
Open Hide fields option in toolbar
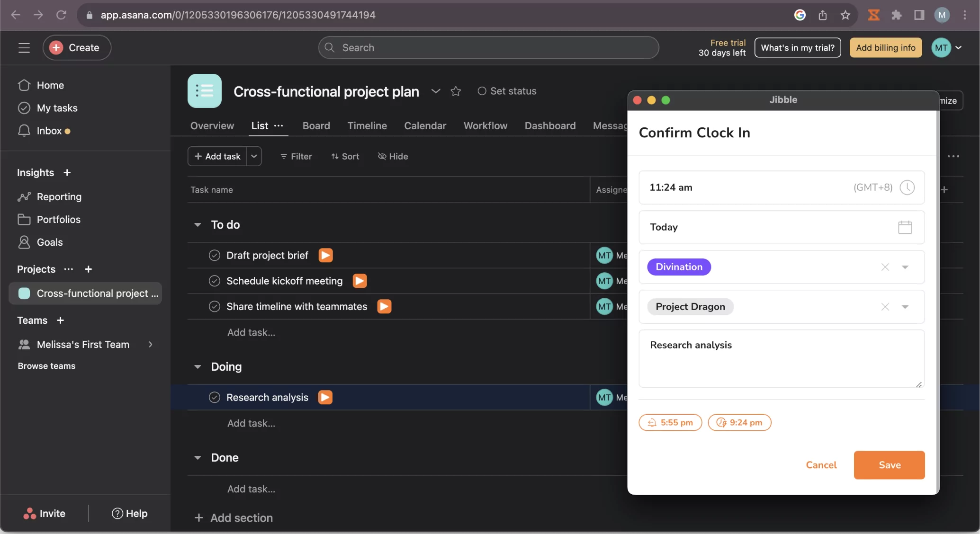pyautogui.click(x=393, y=156)
